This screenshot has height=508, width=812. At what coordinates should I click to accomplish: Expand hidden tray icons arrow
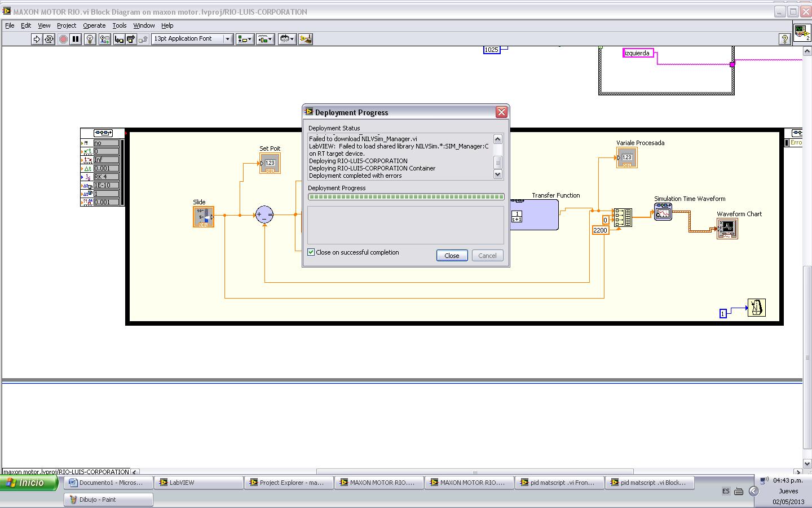pos(753,491)
